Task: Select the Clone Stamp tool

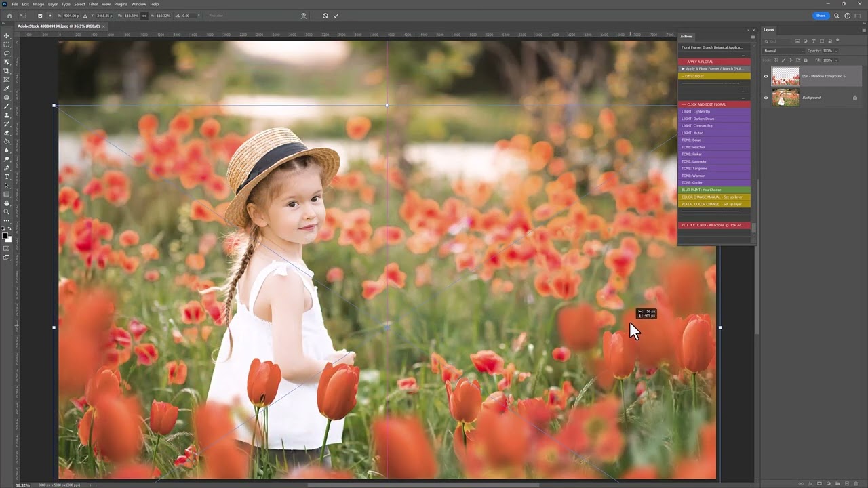Action: coord(7,115)
